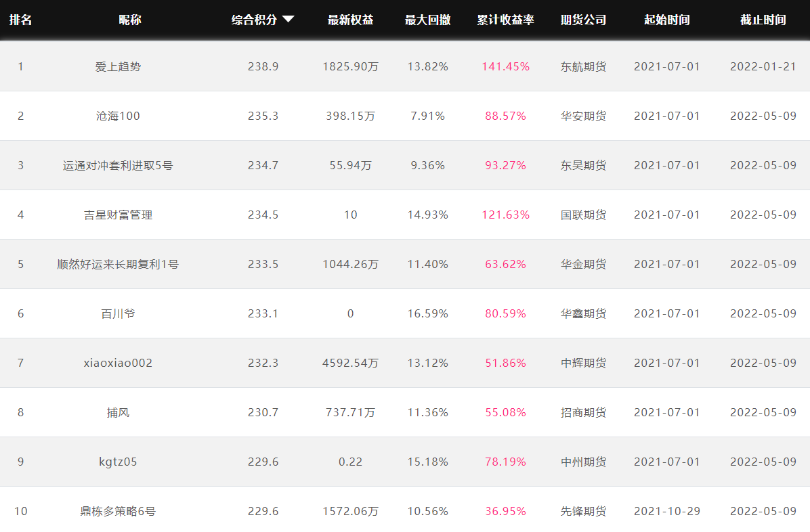
Task: Click the 最新权益 column header
Action: click(350, 20)
